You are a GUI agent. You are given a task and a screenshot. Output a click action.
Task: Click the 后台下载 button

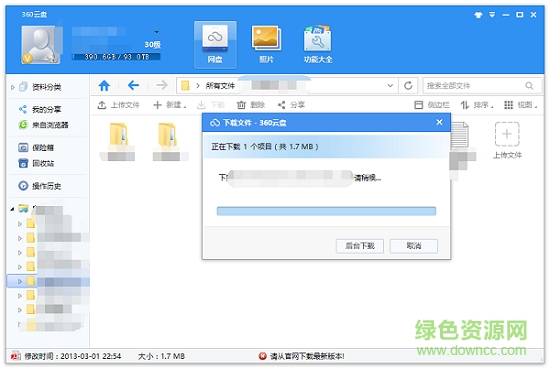[360, 246]
